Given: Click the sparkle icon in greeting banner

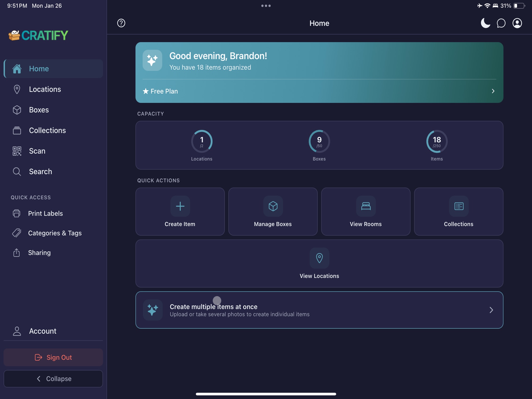Looking at the screenshot, I should pyautogui.click(x=152, y=60).
